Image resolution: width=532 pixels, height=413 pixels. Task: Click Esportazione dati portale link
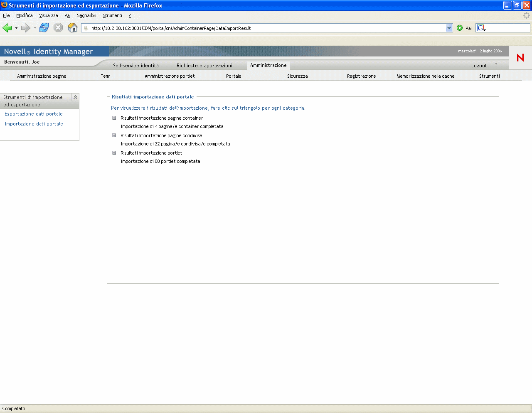pyautogui.click(x=34, y=114)
